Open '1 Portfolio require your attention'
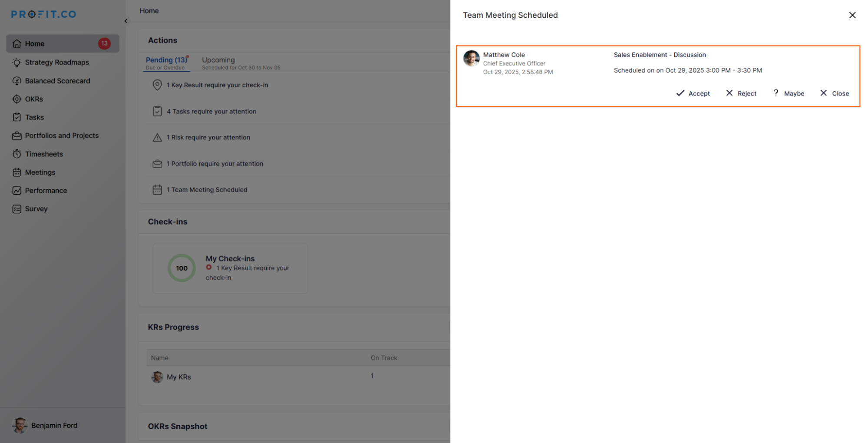Screen dimensions: 868x443 pyautogui.click(x=215, y=164)
